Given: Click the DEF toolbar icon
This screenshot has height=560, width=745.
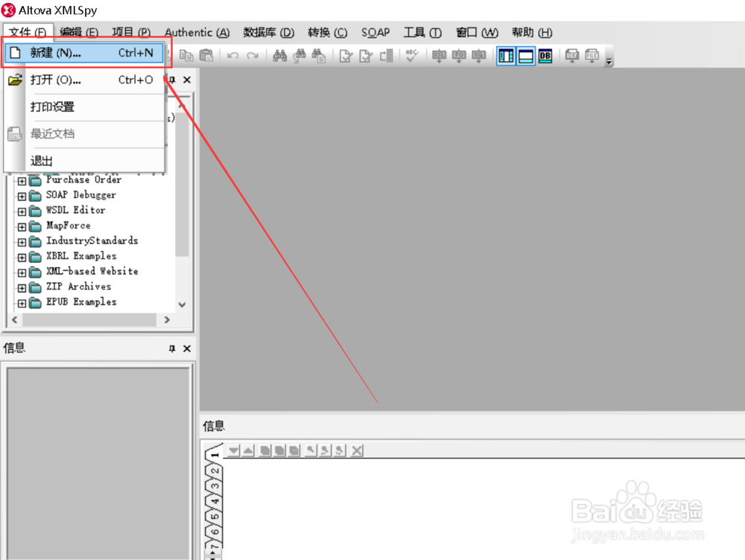Looking at the screenshot, I should 572,56.
